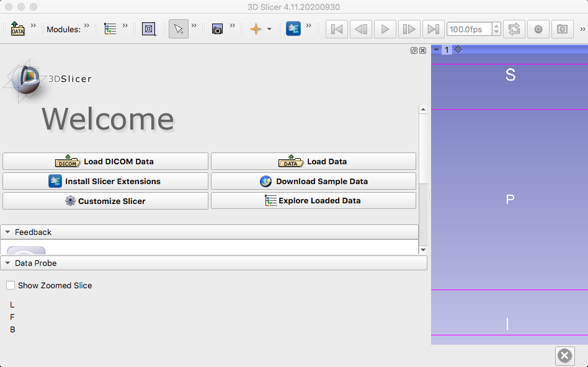Click the 'S' label in 3D view

click(510, 75)
